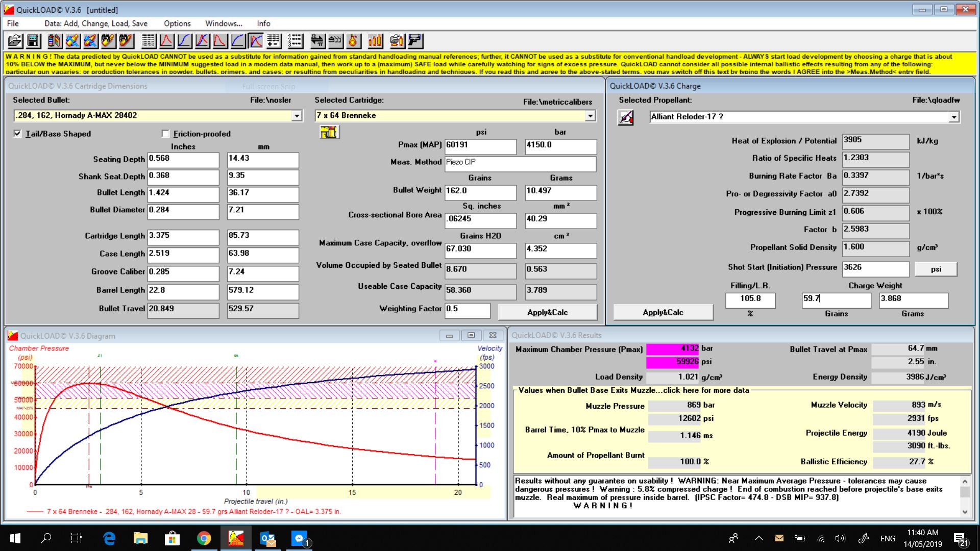Click 'Values when Bullet Base Exits Muzzle' for more data
980x551 pixels.
pos(633,390)
